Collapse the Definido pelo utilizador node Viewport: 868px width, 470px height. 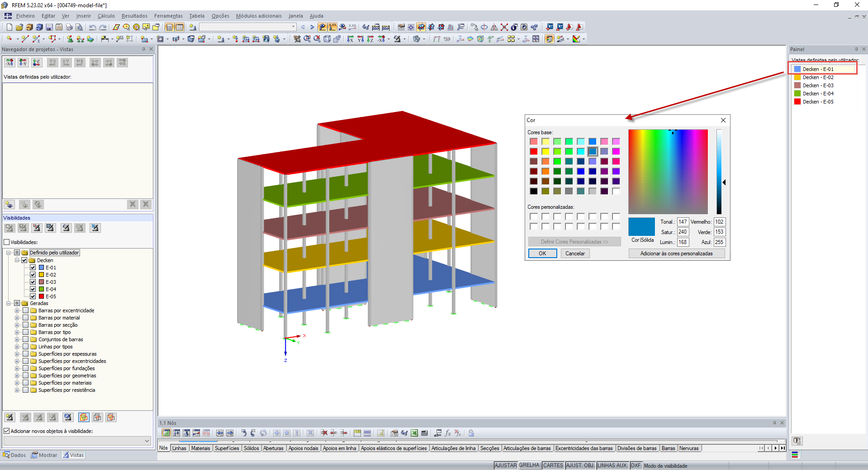[x=9, y=253]
